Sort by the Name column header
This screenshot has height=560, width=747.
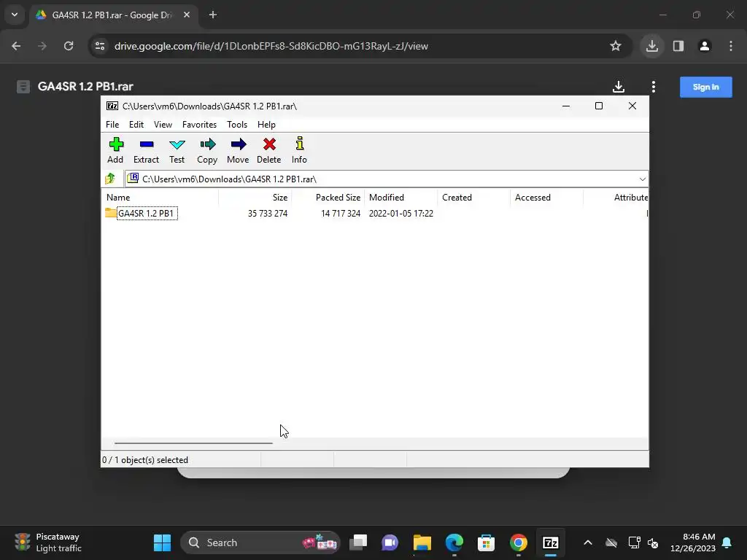point(160,197)
